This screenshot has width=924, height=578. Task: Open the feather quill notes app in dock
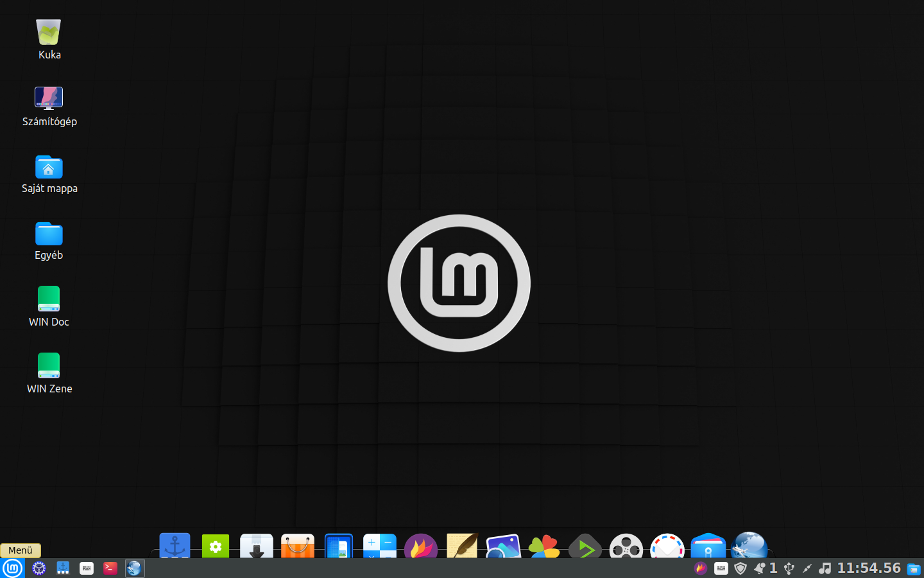(462, 546)
